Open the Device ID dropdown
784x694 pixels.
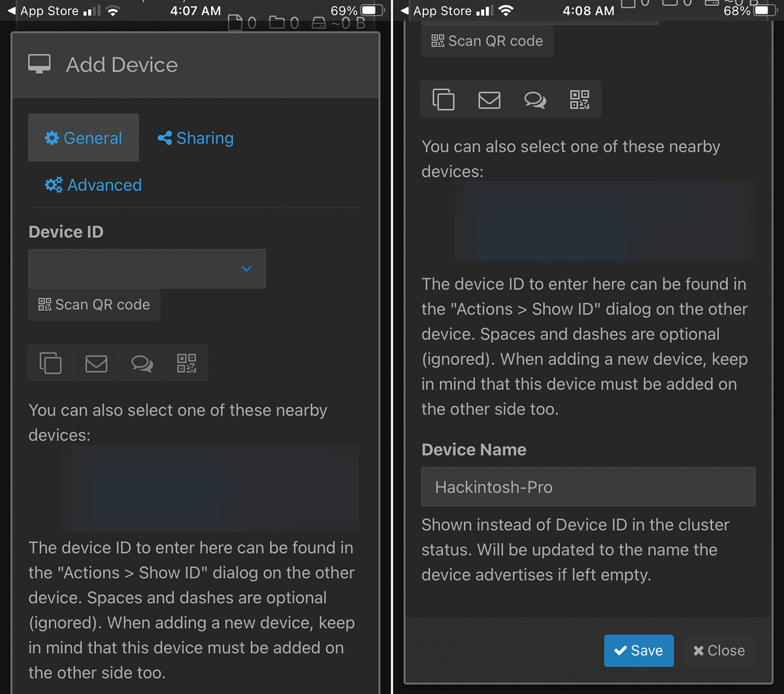point(146,268)
